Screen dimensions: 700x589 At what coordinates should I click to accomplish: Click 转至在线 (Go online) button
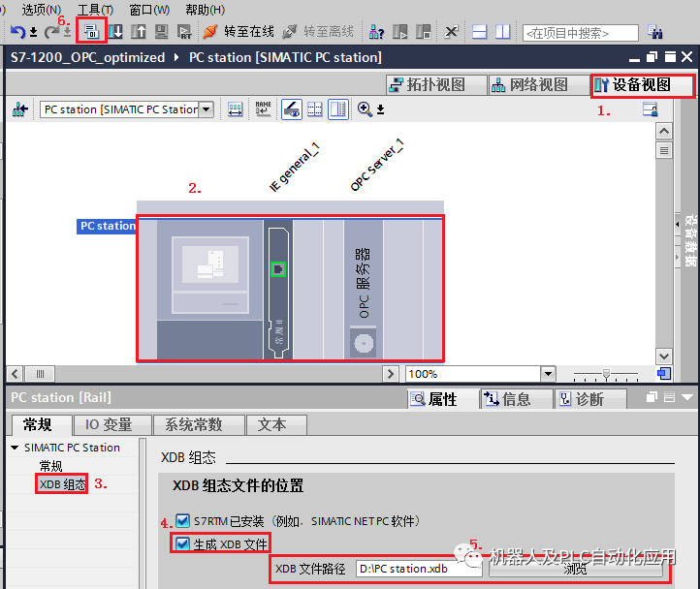239,32
